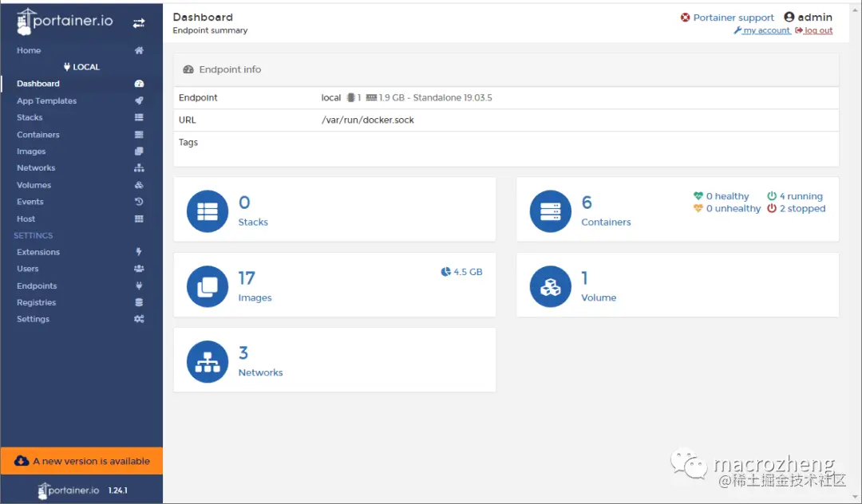Click the Containers server icon in sidebar
Viewport: 862px width, 504px height.
pyautogui.click(x=139, y=135)
